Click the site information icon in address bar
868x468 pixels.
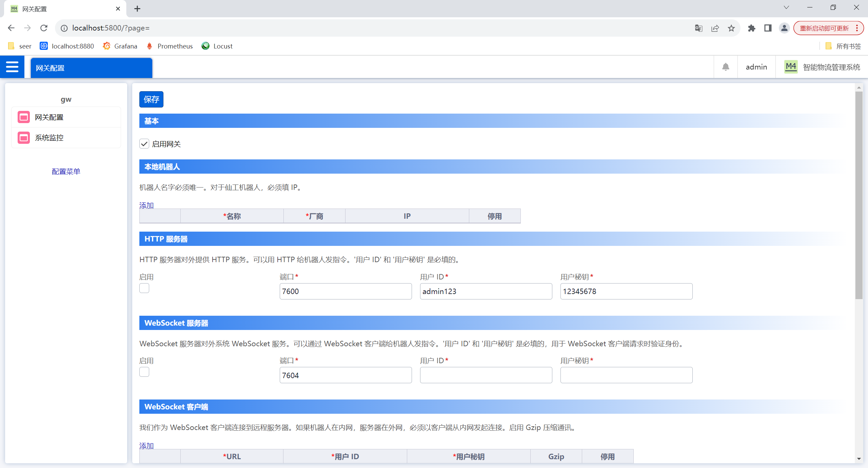tap(64, 28)
